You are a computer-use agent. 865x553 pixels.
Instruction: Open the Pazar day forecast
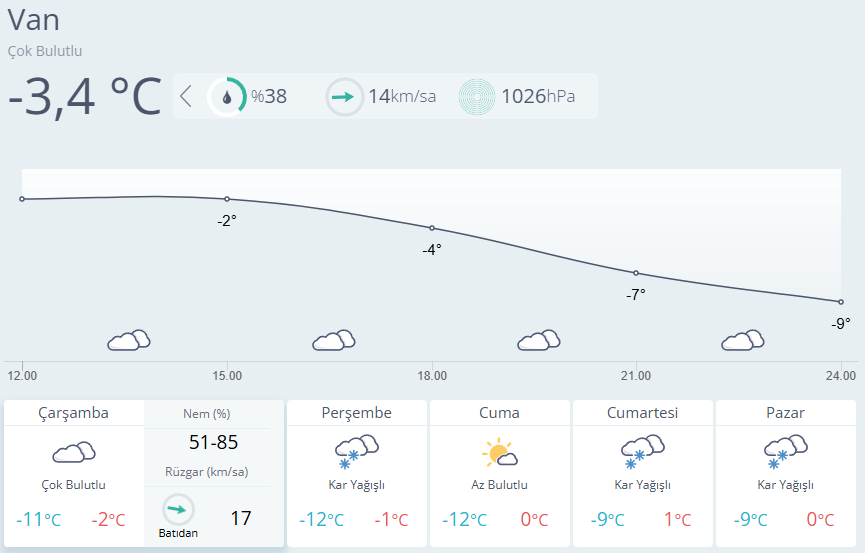point(785,473)
